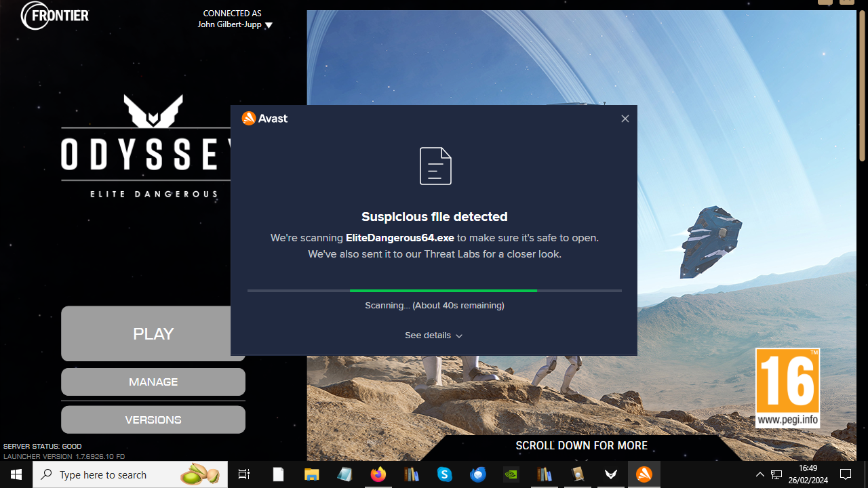Open the notification center icon
Image resolution: width=868 pixels, height=488 pixels.
(x=846, y=474)
